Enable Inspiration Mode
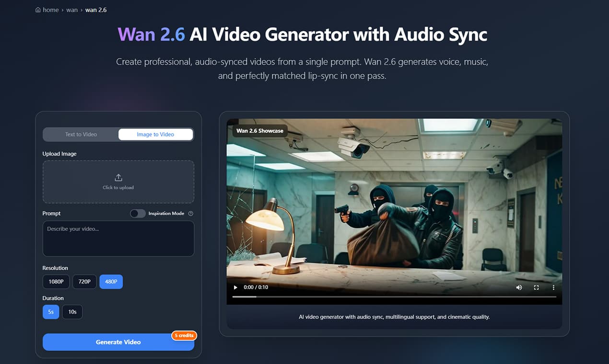This screenshot has width=609, height=364. (138, 213)
